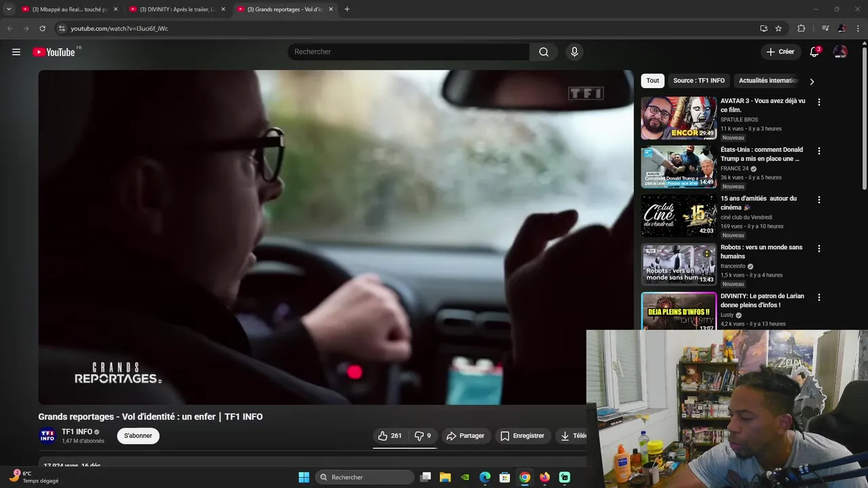Click the Créer button
The width and height of the screenshot is (868, 488).
pyautogui.click(x=780, y=52)
